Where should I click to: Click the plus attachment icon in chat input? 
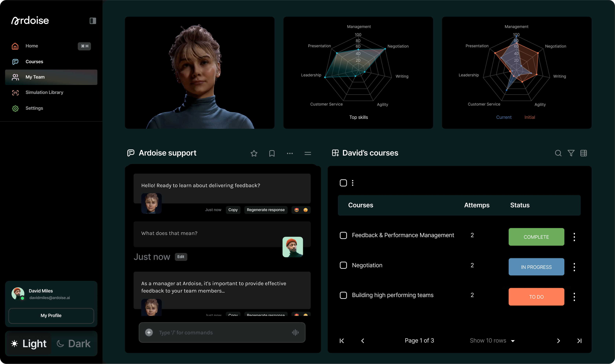(149, 333)
